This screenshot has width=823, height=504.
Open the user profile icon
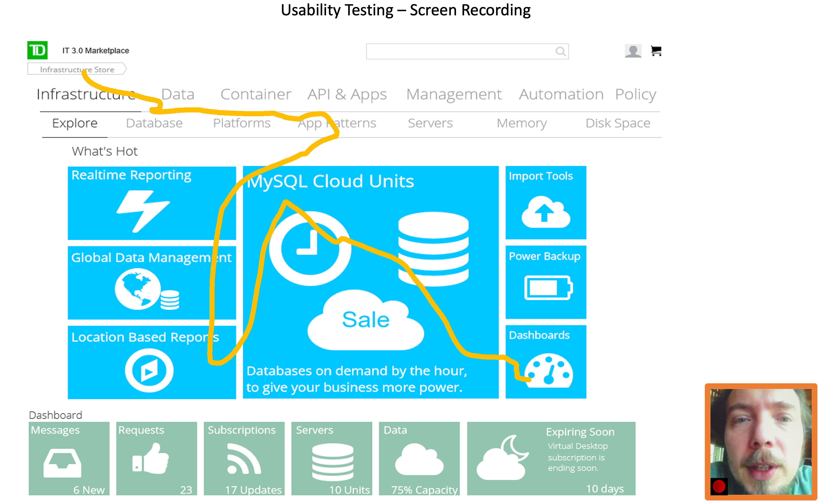click(633, 51)
